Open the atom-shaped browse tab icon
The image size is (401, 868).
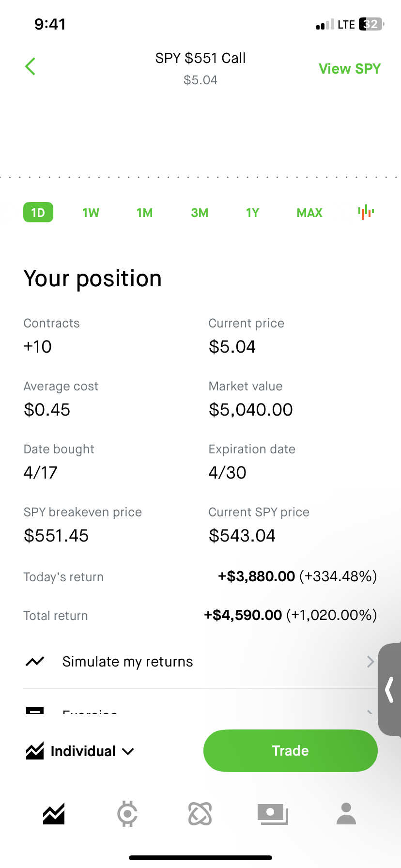pos(200,814)
